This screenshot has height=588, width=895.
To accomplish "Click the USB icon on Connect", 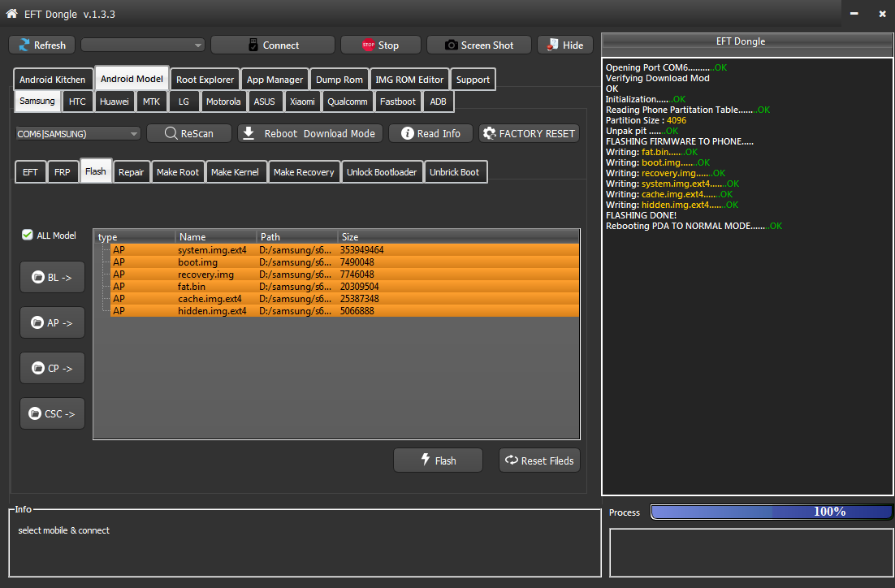I will 253,45.
